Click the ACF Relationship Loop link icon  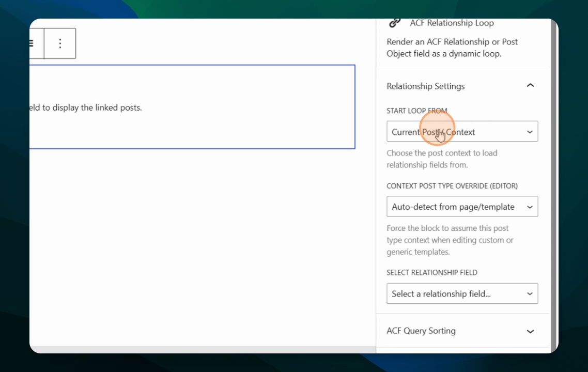click(x=395, y=23)
